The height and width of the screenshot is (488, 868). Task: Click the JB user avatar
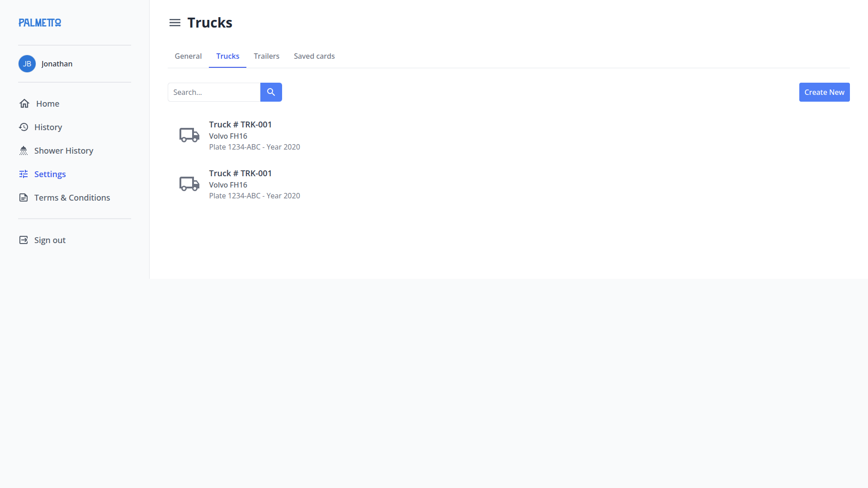[x=27, y=64]
